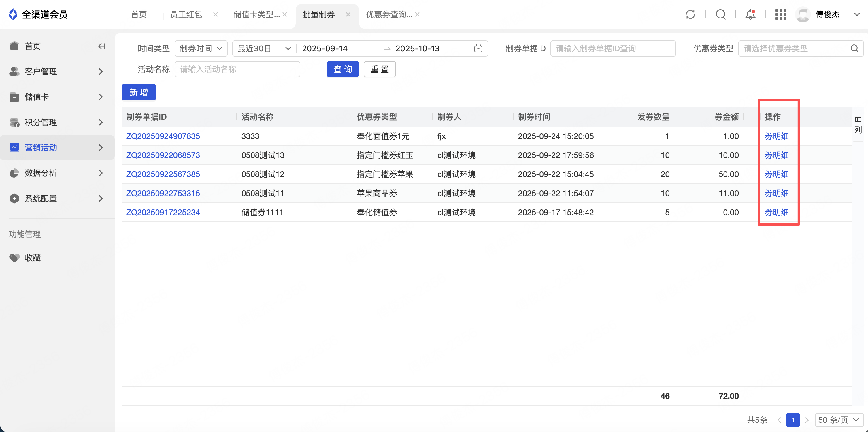Click the search icon in 优惠券类型 field
Viewport: 868px width, 432px height.
pos(854,48)
